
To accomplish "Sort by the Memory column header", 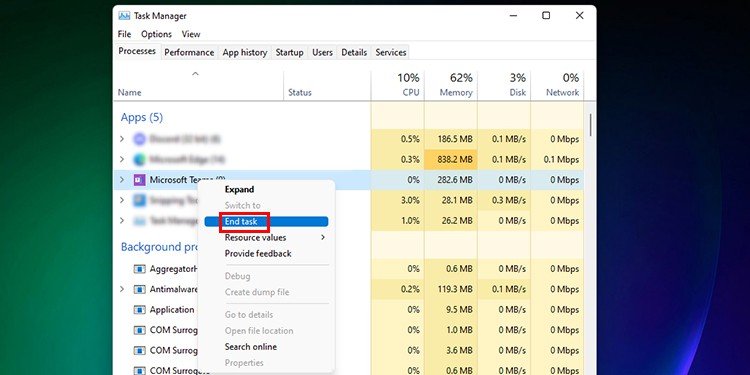I will pyautogui.click(x=451, y=85).
